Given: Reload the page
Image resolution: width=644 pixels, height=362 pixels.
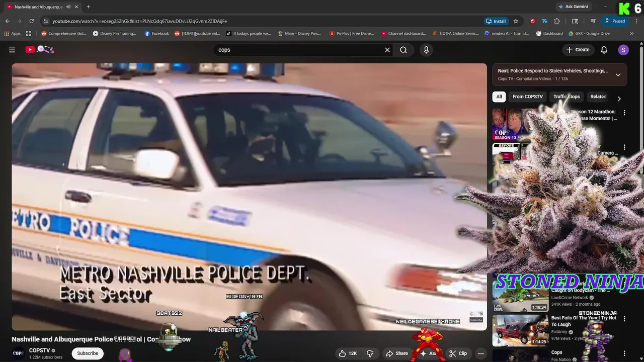Looking at the screenshot, I should (31, 21).
